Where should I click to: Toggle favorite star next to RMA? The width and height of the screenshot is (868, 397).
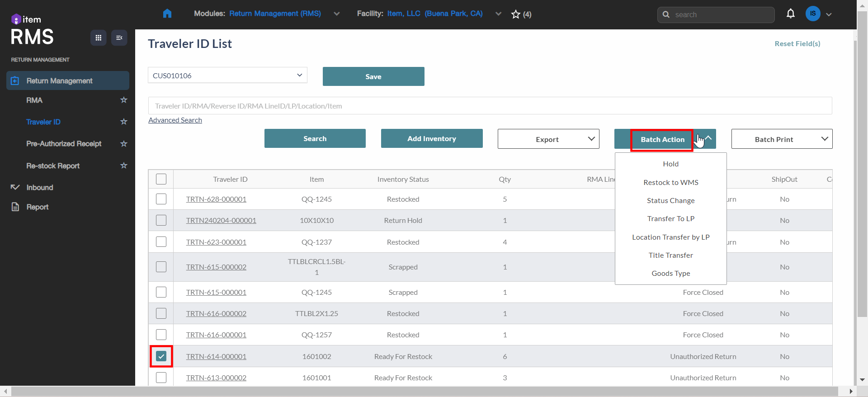[124, 100]
